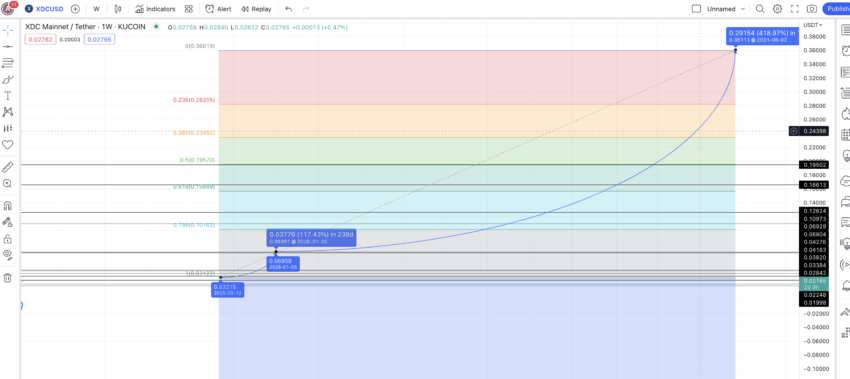The width and height of the screenshot is (850, 379).
Task: Click the 0.02765 buy price button
Action: pyautogui.click(x=99, y=39)
